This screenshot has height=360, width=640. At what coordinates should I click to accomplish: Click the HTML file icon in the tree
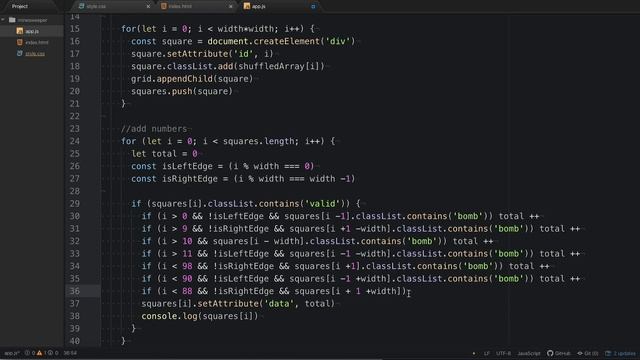[20, 42]
